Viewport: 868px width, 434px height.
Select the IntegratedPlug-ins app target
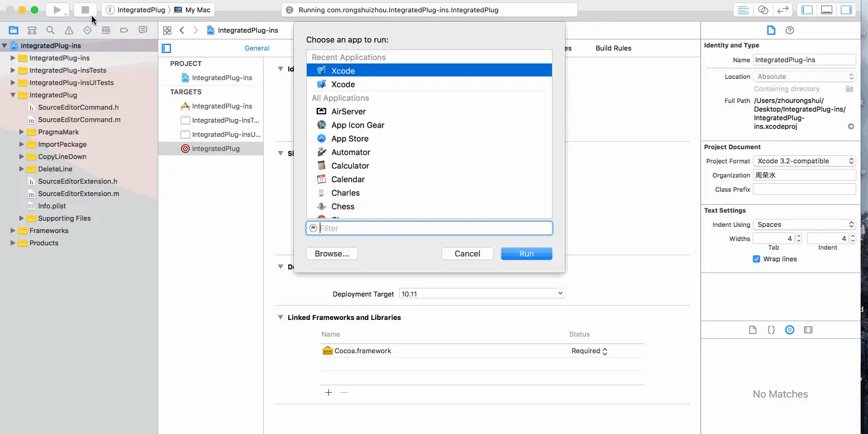click(x=211, y=106)
